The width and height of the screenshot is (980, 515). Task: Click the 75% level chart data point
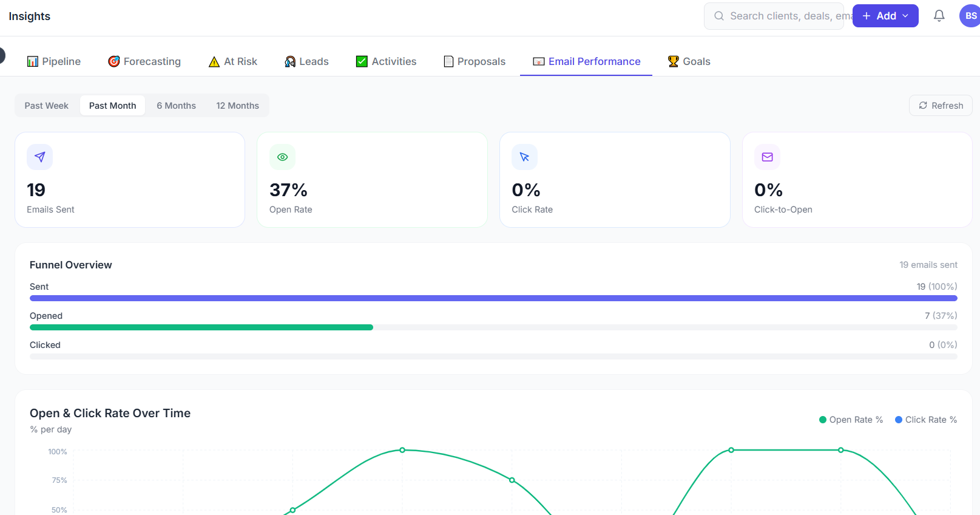click(x=512, y=480)
